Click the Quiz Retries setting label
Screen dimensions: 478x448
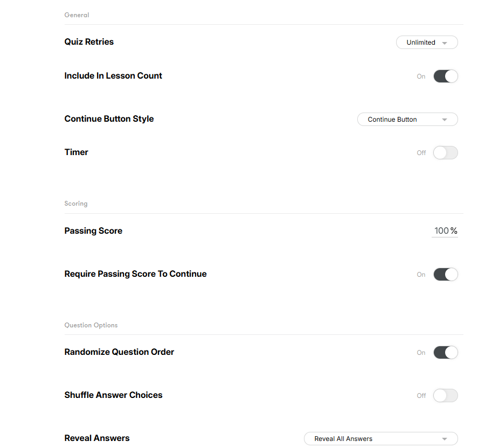(x=89, y=42)
